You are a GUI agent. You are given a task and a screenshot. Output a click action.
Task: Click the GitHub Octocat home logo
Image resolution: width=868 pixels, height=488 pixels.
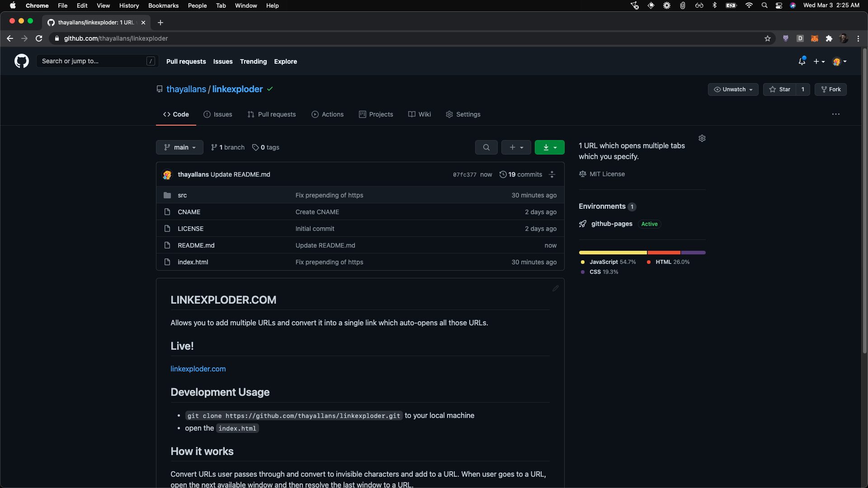point(21,61)
